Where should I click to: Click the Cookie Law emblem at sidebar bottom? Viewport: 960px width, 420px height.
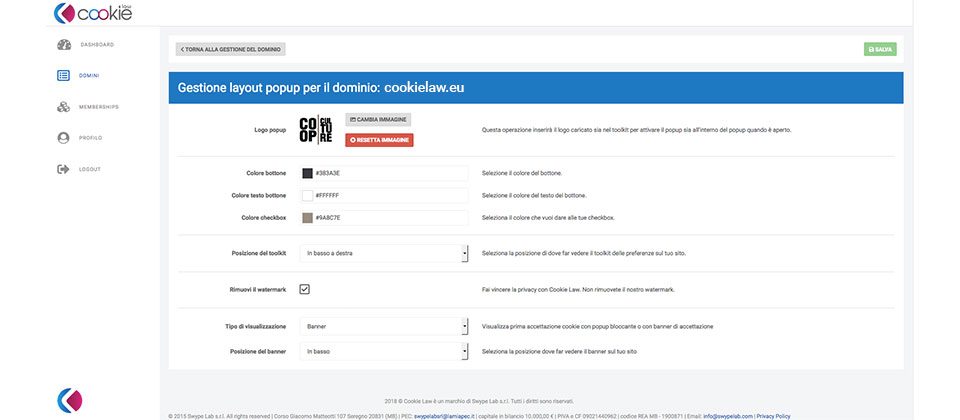tap(70, 400)
